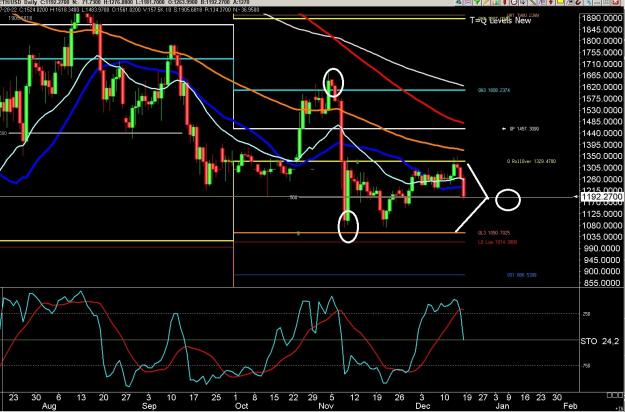Image resolution: width=625 pixels, height=412 pixels.
Task: Click the Q Rollover 1329 level label
Action: pos(531,161)
